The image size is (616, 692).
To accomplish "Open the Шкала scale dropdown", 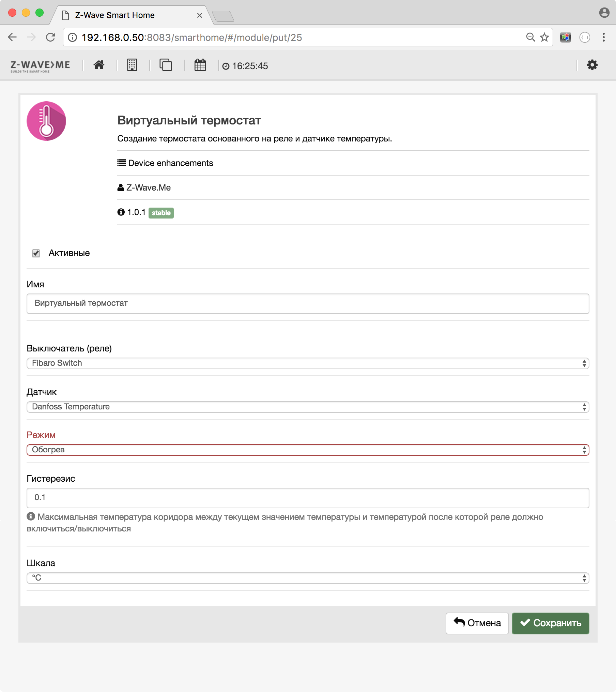I will click(308, 578).
